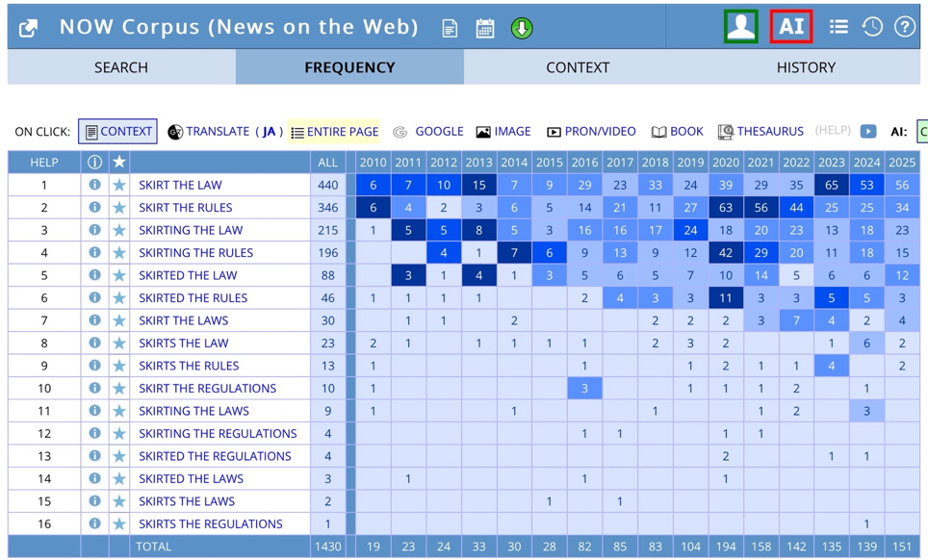Play the help video button
The width and height of the screenshot is (928, 560).
point(868,131)
